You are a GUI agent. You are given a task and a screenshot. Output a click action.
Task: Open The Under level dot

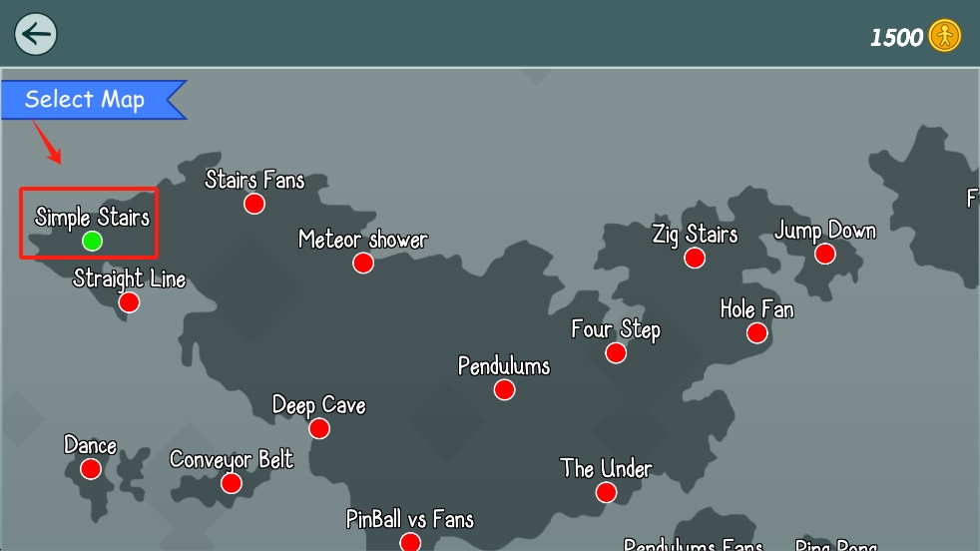click(606, 492)
